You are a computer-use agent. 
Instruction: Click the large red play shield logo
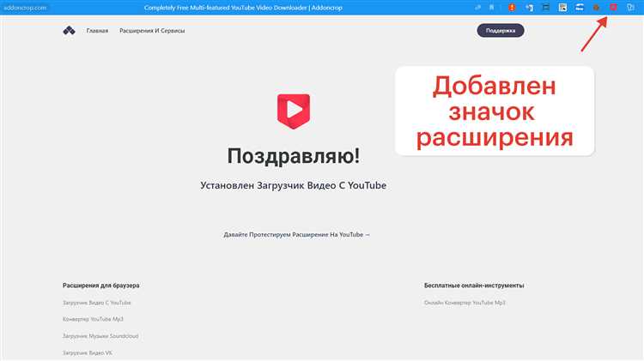(294, 111)
